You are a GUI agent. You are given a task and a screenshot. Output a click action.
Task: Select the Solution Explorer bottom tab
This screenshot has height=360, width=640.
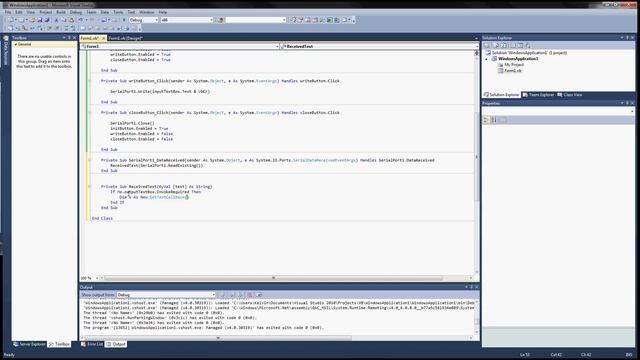(502, 95)
